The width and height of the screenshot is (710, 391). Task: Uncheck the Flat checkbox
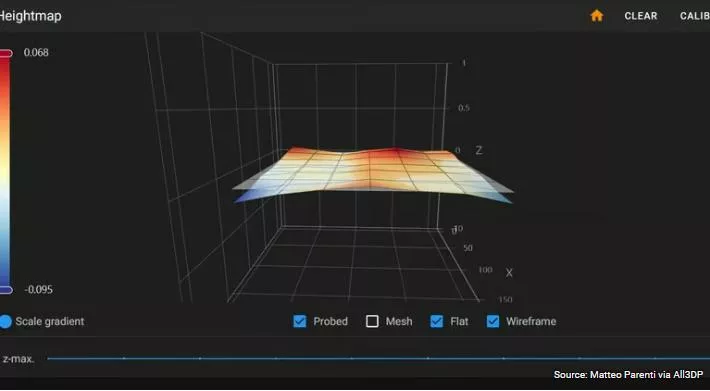[437, 321]
